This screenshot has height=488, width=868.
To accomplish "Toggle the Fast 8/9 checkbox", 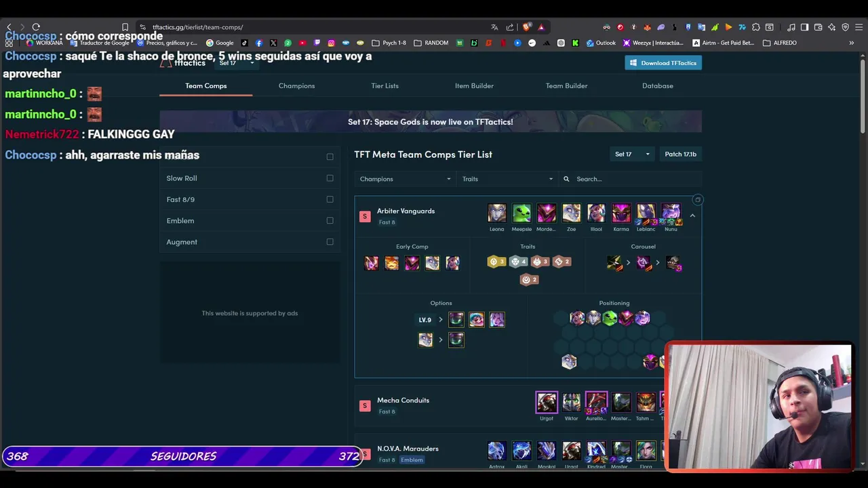I will (330, 199).
